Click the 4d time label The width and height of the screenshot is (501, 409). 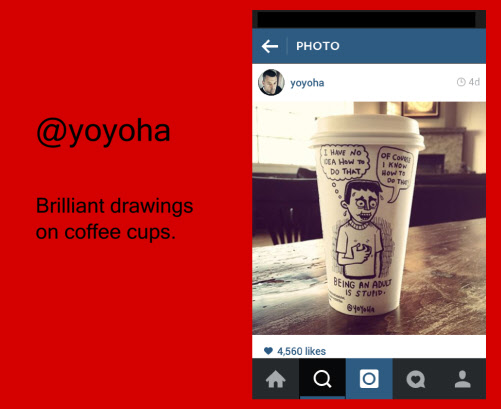point(474,82)
